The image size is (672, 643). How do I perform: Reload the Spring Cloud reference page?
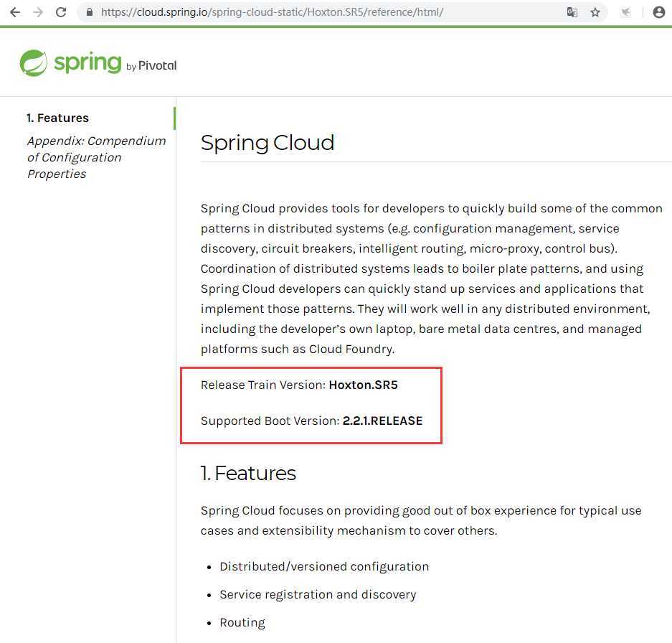(61, 12)
